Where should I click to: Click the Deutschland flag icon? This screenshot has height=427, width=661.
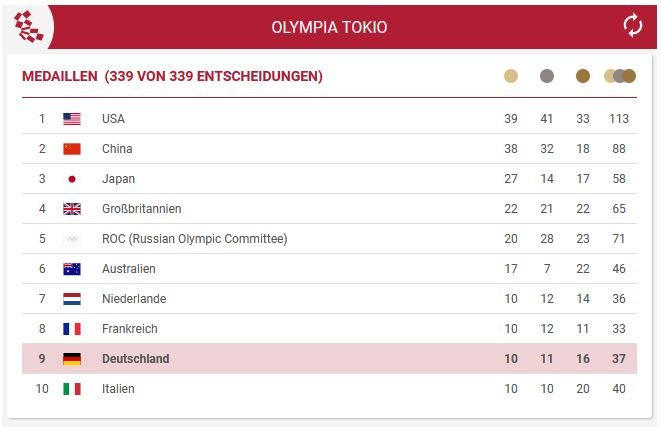(x=72, y=359)
